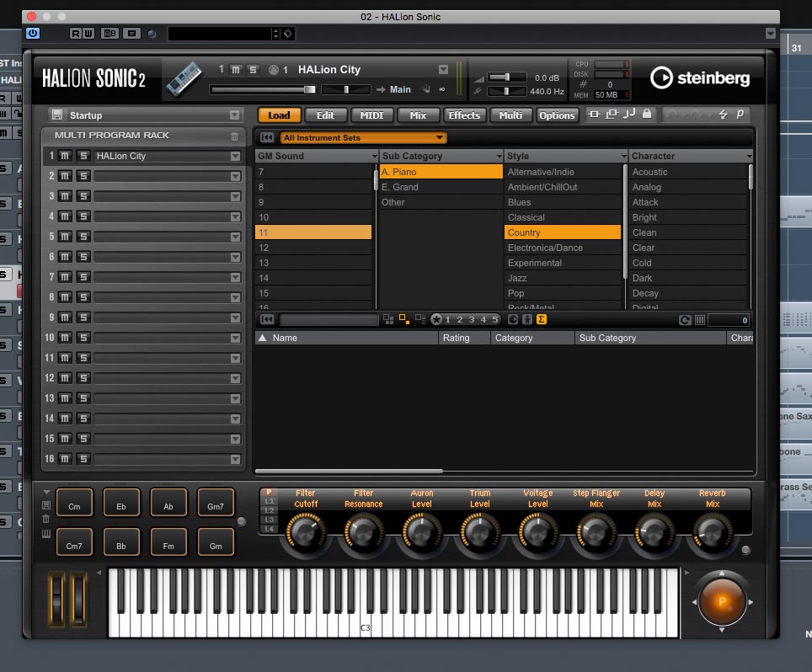This screenshot has width=812, height=672.
Task: Click the column setup icon near results count
Action: [x=700, y=320]
